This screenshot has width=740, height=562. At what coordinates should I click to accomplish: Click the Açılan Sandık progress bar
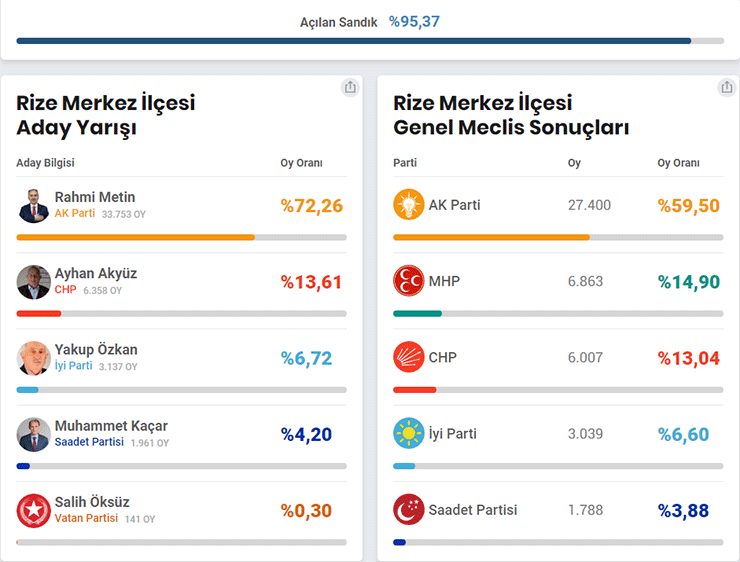(370, 41)
